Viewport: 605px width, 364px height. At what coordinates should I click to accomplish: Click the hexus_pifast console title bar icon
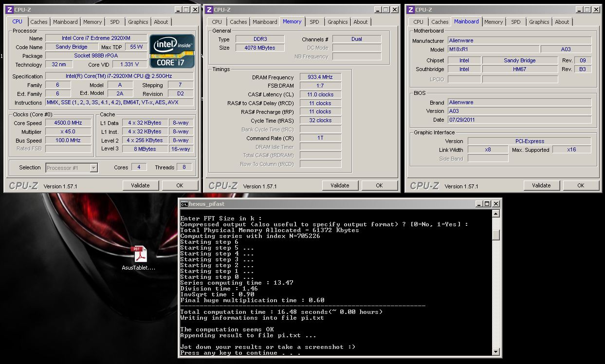point(184,204)
